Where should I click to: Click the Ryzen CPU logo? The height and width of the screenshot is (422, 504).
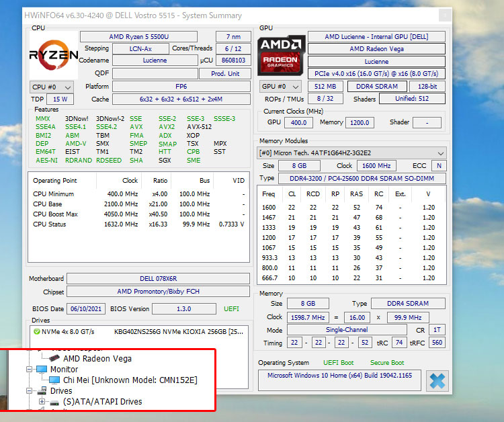coord(54,55)
